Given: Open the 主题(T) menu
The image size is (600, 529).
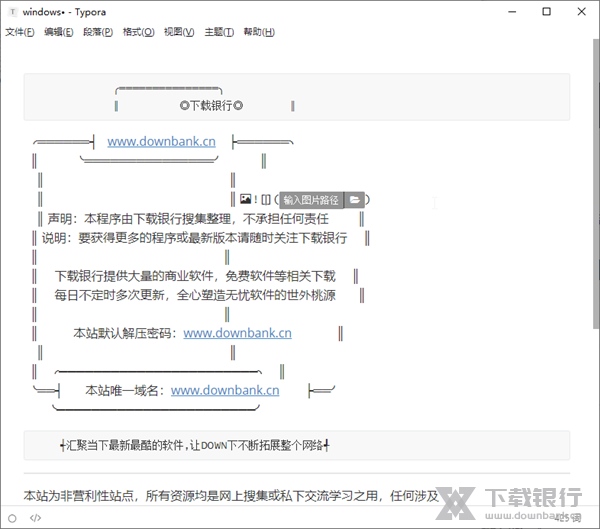Looking at the screenshot, I should [219, 32].
